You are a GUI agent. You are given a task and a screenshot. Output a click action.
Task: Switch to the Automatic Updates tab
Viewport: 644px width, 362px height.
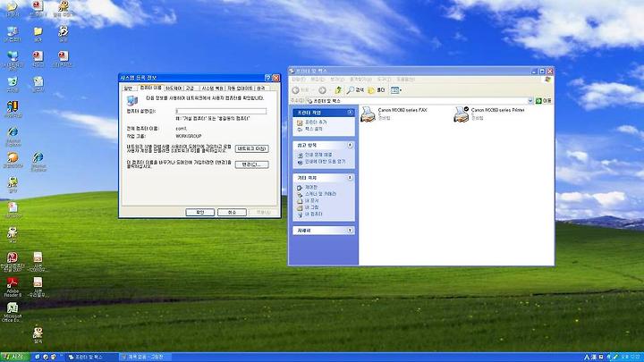pyautogui.click(x=241, y=88)
